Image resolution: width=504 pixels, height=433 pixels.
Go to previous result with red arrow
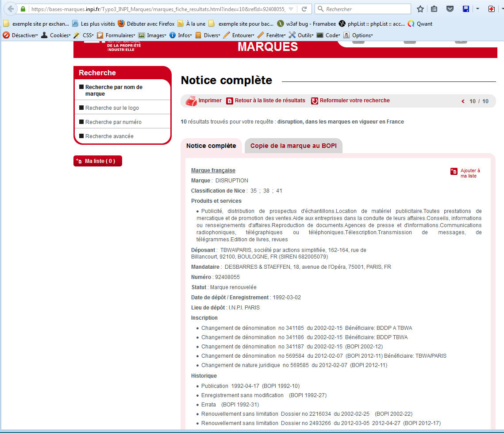coord(463,101)
